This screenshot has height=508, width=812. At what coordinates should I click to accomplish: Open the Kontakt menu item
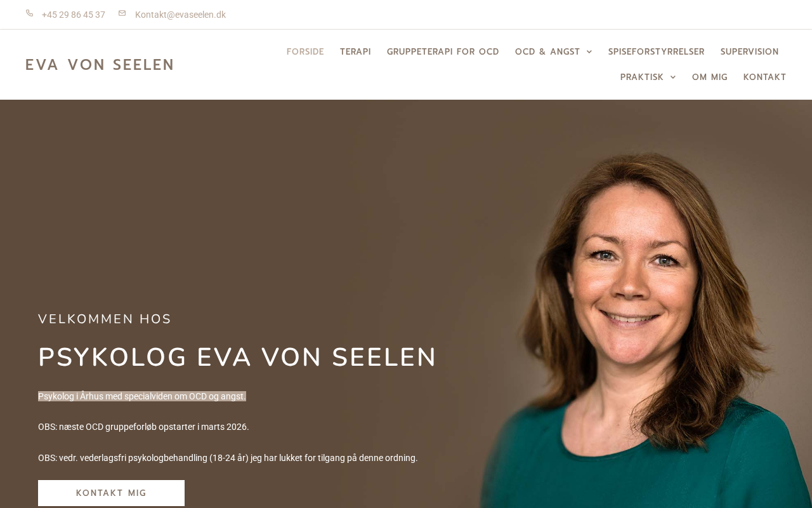coord(765,77)
